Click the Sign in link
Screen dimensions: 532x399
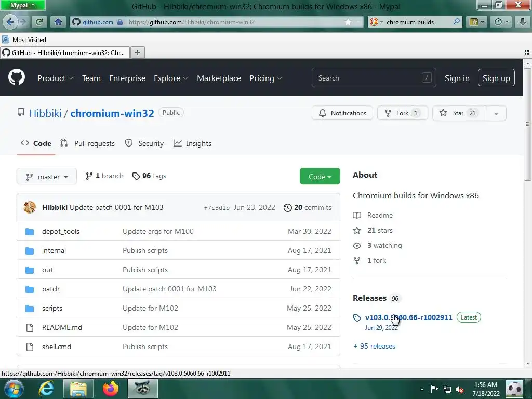click(457, 78)
